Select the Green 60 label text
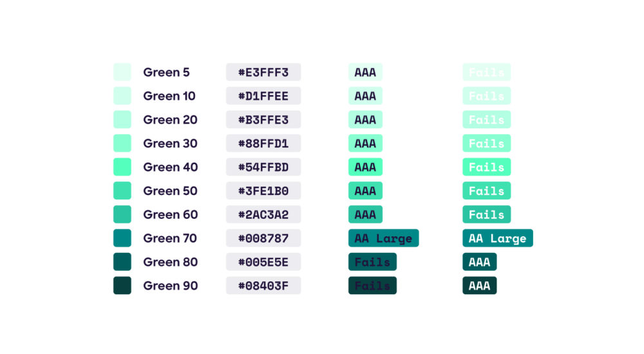The image size is (644, 354). (171, 214)
